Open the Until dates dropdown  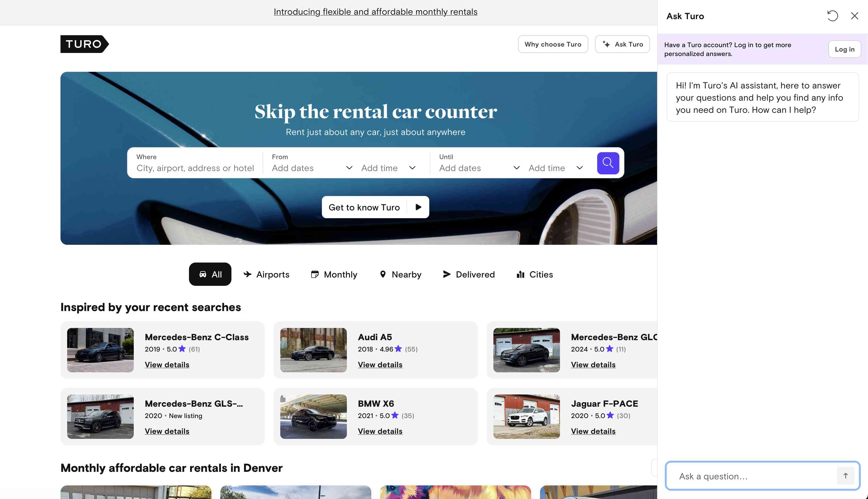[480, 168]
